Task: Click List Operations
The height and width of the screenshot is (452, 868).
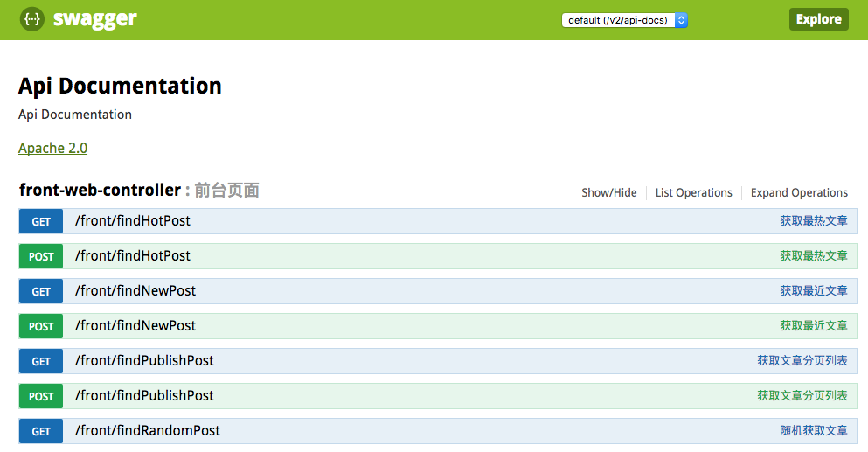Action: click(x=694, y=192)
